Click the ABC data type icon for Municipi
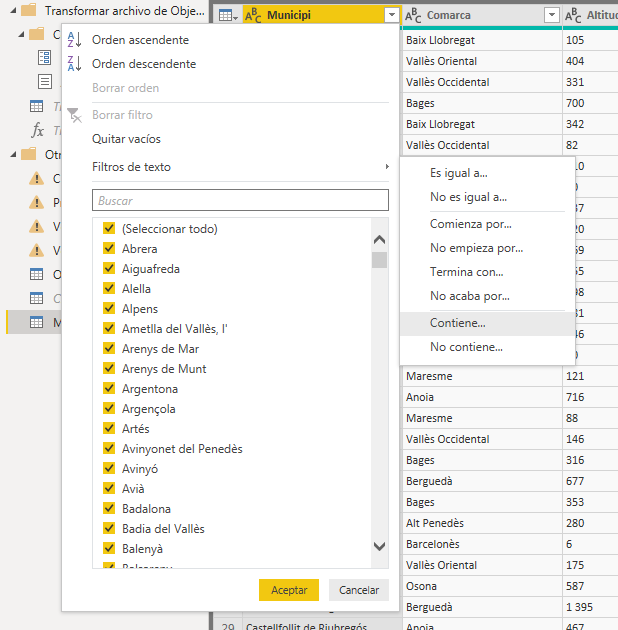618x630 pixels. (x=253, y=15)
